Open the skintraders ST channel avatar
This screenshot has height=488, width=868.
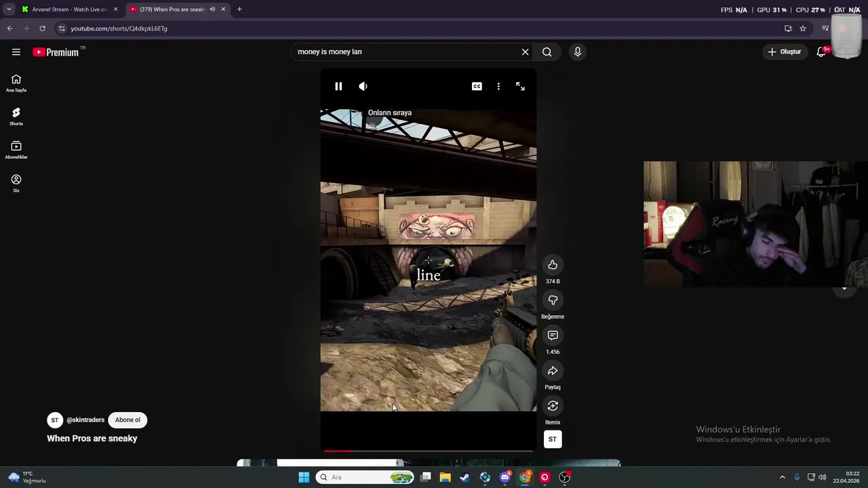[x=55, y=420]
